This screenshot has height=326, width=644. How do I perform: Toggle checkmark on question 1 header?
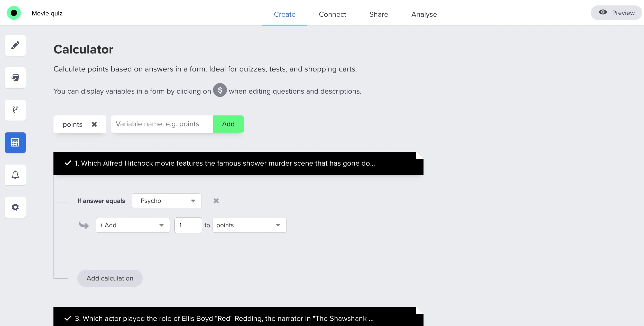[68, 163]
